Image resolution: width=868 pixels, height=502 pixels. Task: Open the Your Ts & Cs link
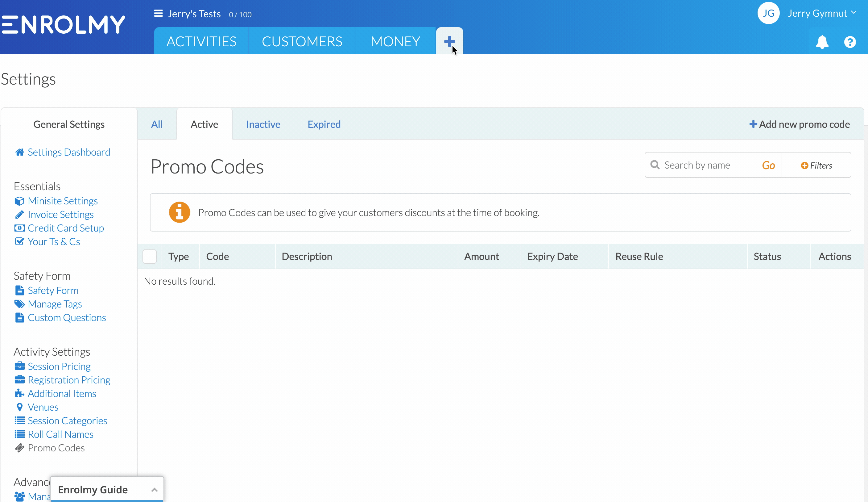pos(54,241)
